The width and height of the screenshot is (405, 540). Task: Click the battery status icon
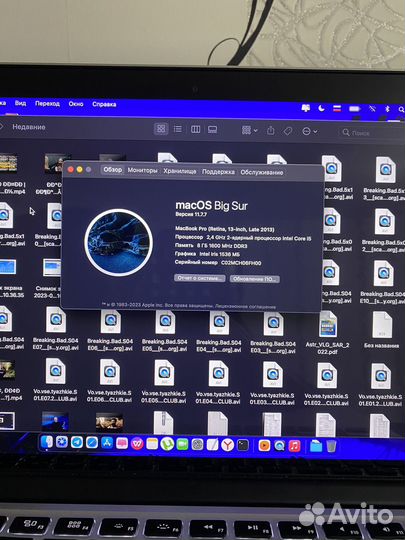(x=355, y=109)
